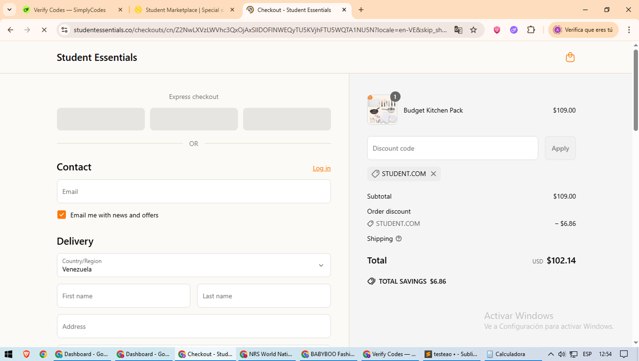
Task: View site information icon in address bar
Action: click(64, 30)
